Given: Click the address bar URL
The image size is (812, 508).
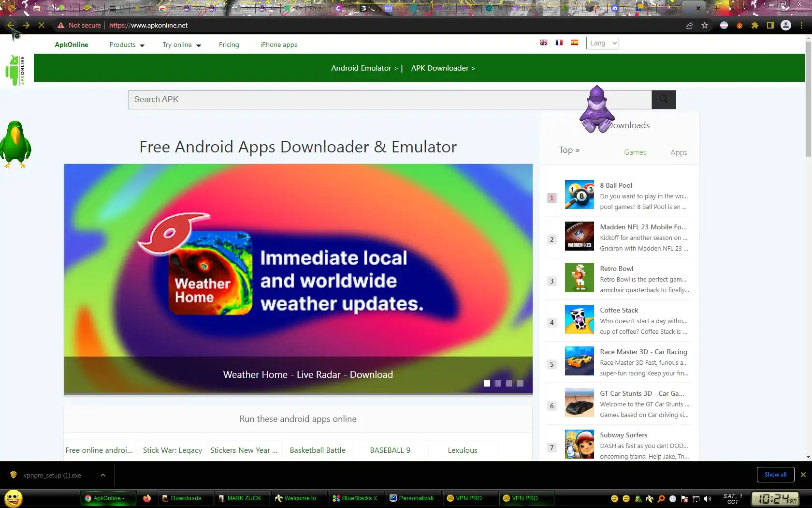Looking at the screenshot, I should (148, 25).
